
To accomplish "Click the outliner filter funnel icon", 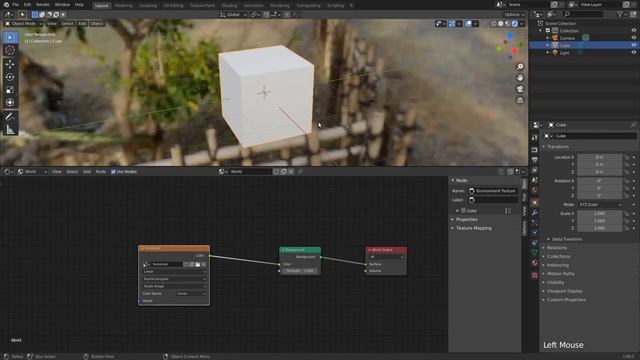I will pos(620,14).
